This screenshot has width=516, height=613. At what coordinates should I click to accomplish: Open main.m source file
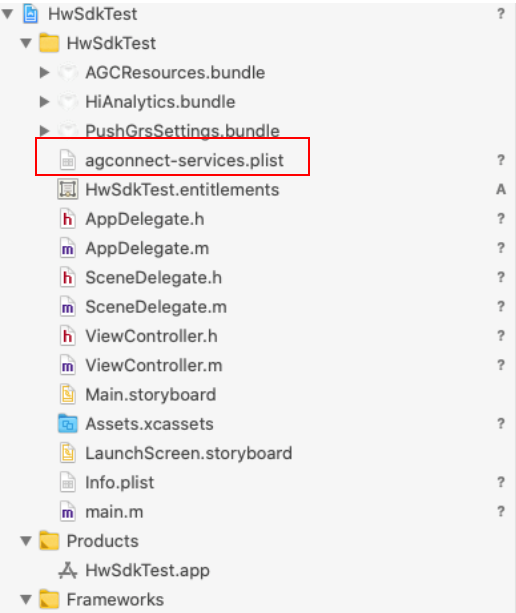(x=115, y=512)
